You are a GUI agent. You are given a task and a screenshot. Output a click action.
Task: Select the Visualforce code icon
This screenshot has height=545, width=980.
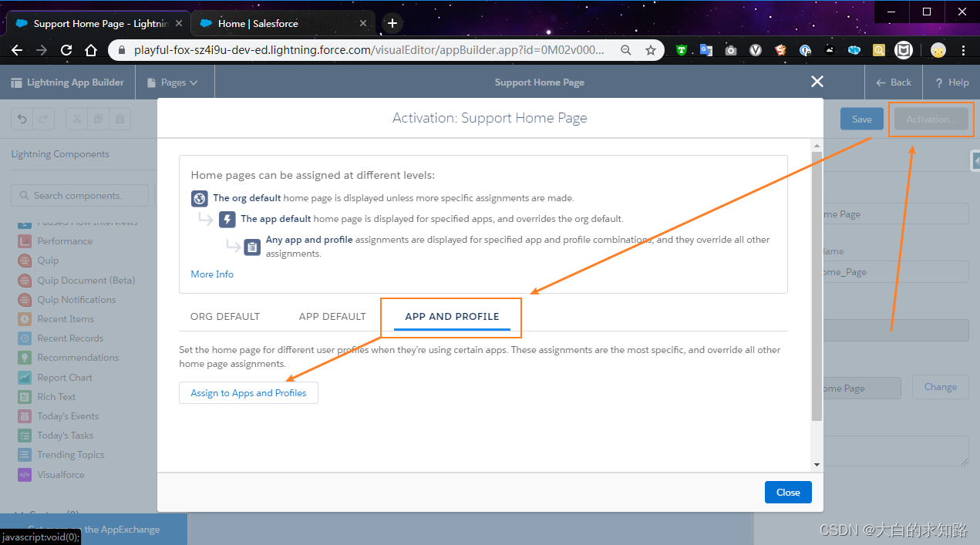pyautogui.click(x=24, y=475)
